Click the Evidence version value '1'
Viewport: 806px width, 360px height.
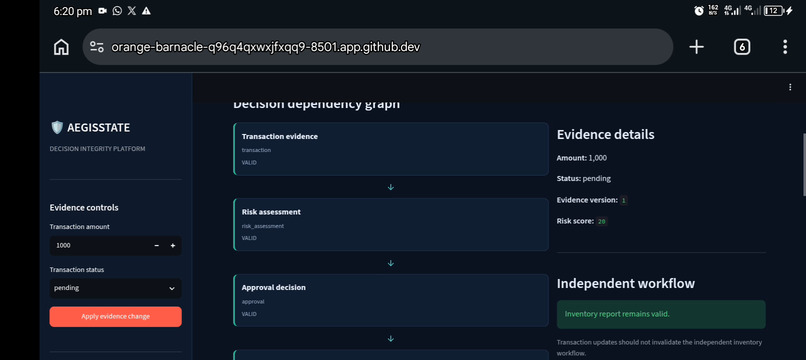tap(624, 201)
